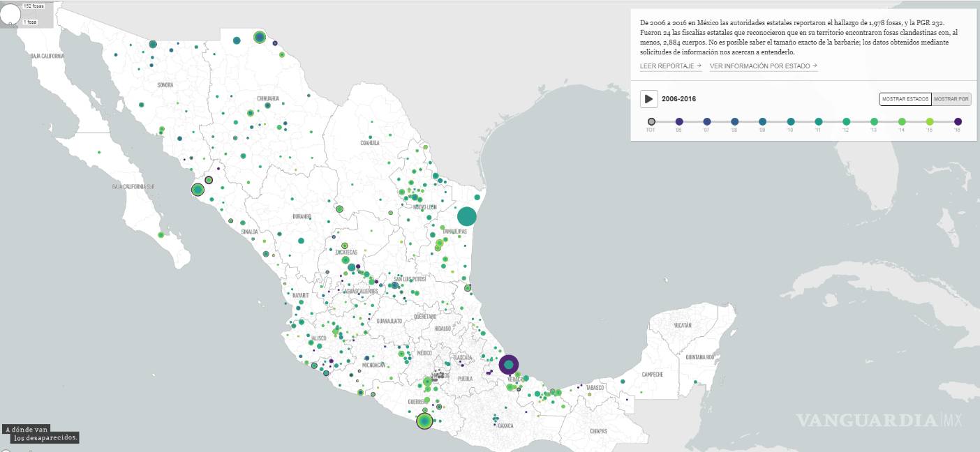
Task: Select the '06 year dot
Action: point(679,121)
